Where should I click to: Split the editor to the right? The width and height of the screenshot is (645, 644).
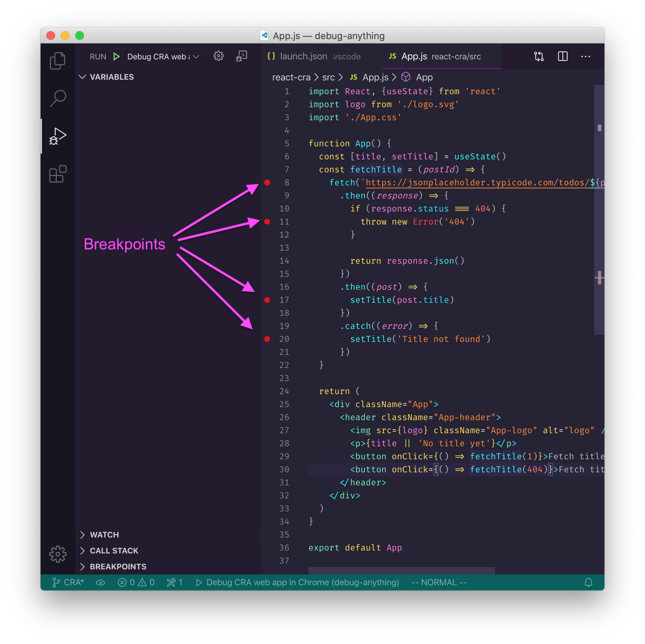click(562, 56)
